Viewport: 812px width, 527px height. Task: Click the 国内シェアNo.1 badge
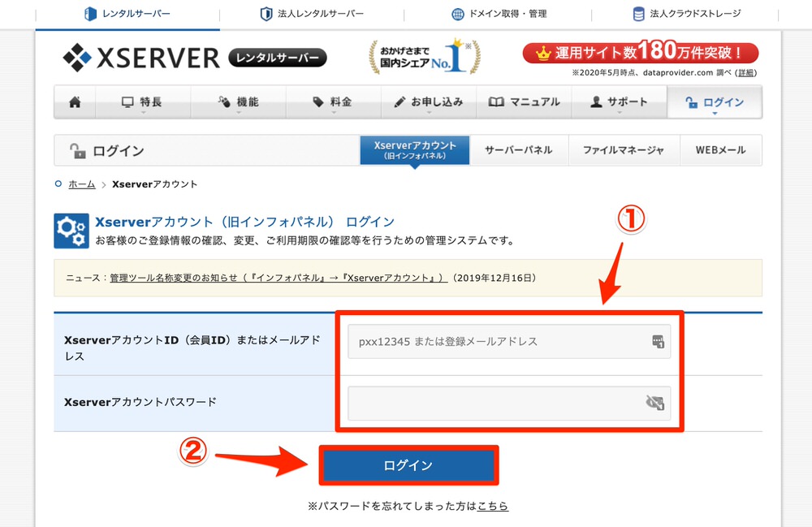[425, 56]
